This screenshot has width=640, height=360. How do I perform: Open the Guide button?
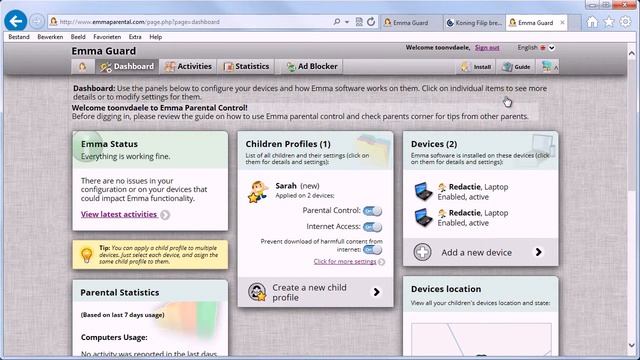click(x=516, y=67)
